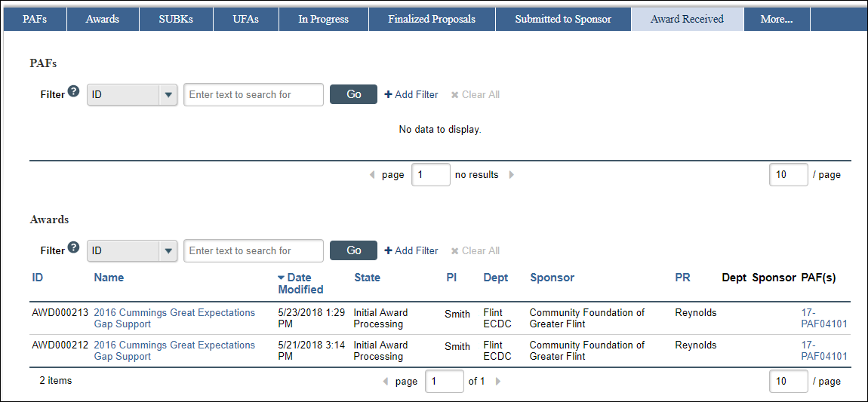Switch to the Submitted to Sponsor tab
This screenshot has width=868, height=402.
[563, 20]
